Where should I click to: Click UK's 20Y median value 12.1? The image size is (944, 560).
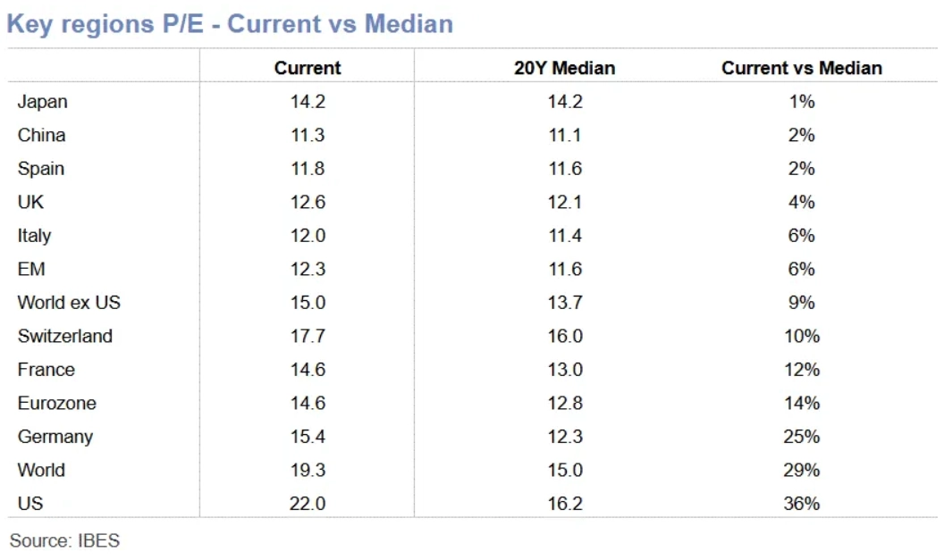(x=565, y=202)
